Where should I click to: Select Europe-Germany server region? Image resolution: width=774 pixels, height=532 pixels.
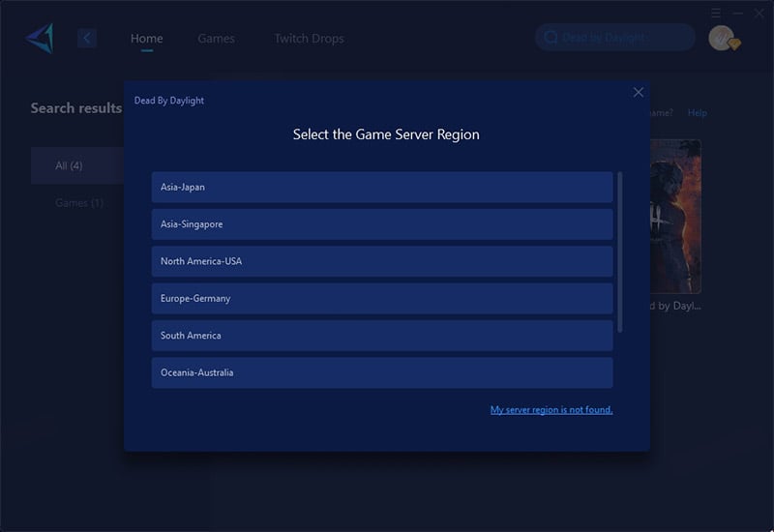tap(382, 299)
